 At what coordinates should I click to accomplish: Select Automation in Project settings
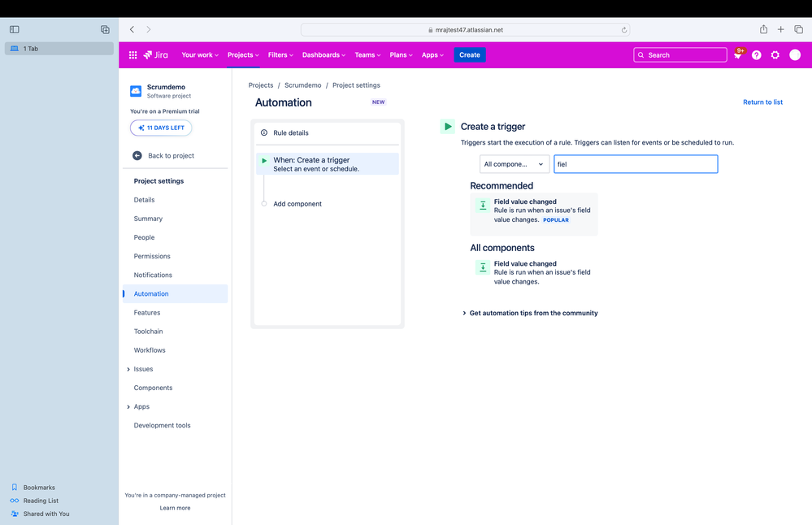[x=175, y=293]
